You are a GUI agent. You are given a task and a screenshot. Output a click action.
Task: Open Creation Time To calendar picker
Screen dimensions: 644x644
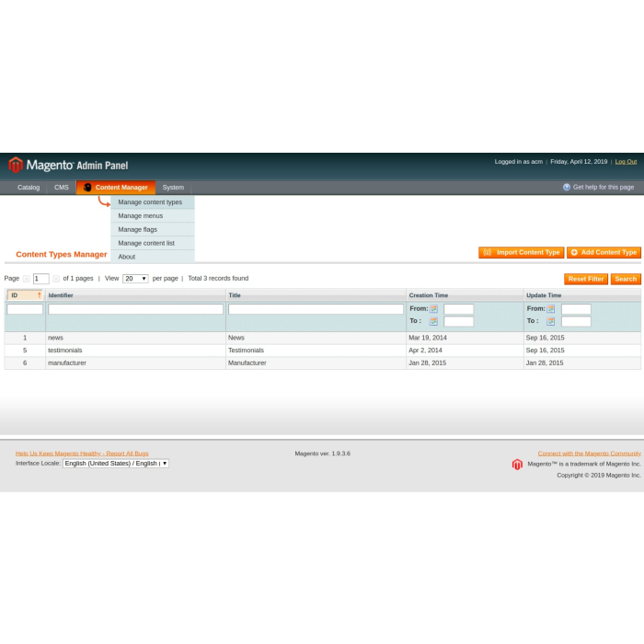[x=433, y=321]
